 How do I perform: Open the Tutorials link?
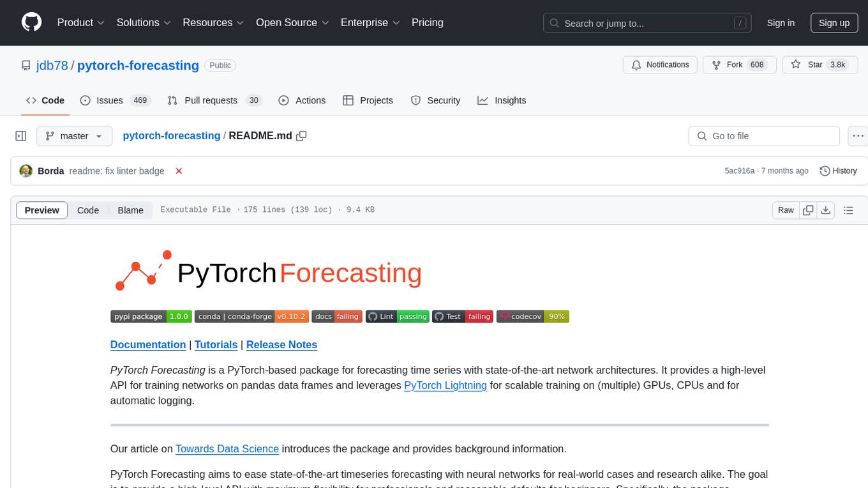pos(216,344)
